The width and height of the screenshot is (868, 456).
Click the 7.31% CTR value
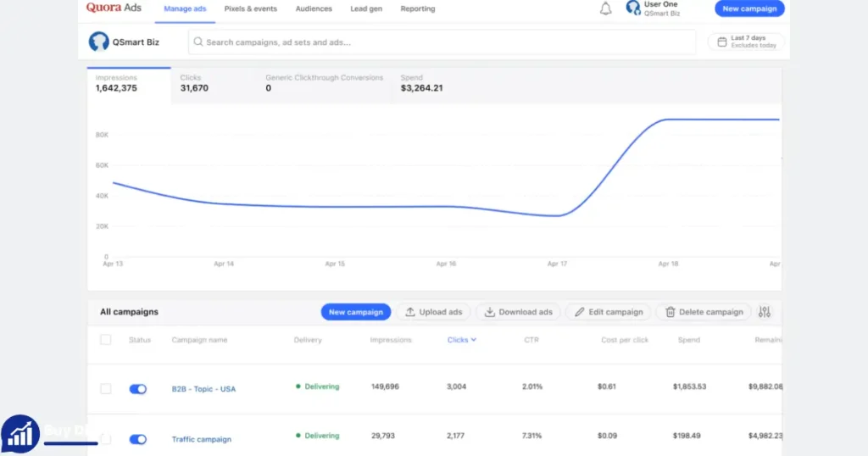click(x=532, y=436)
